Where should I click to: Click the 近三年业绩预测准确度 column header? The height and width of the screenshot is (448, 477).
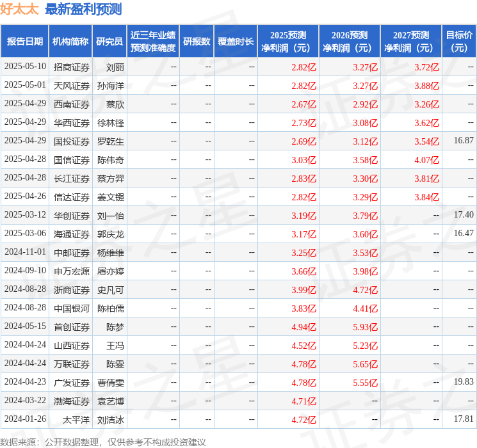pos(153,42)
